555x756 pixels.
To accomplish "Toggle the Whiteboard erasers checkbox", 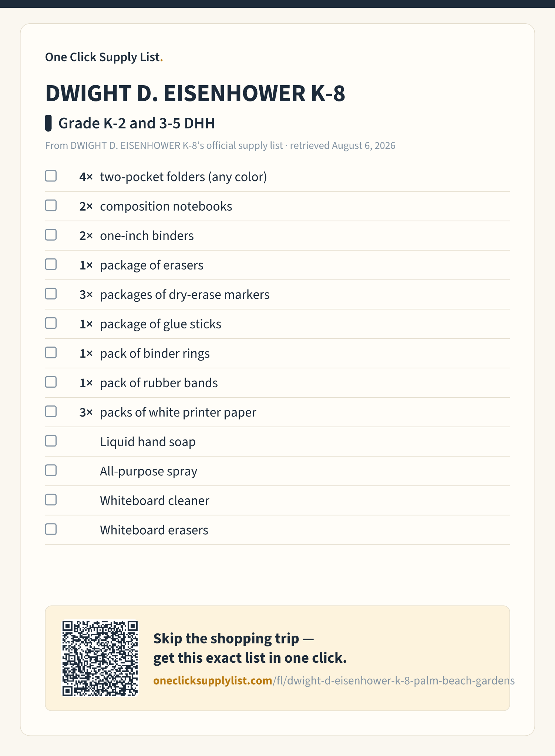I will tap(51, 529).
